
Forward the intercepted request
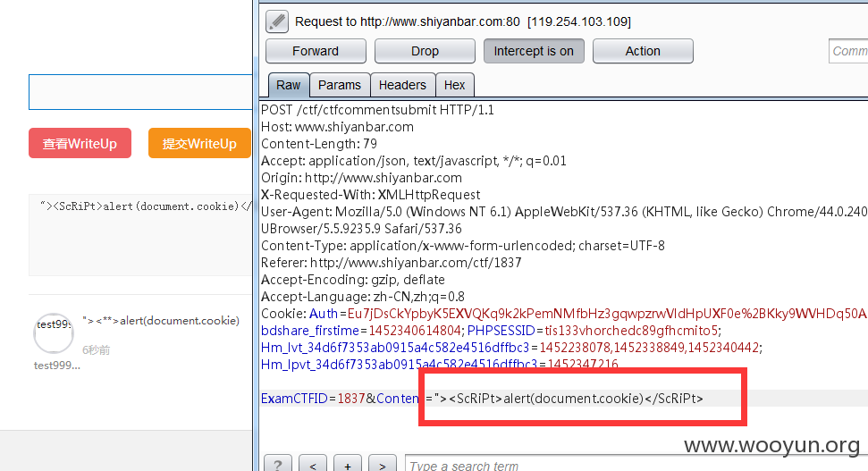coord(316,51)
